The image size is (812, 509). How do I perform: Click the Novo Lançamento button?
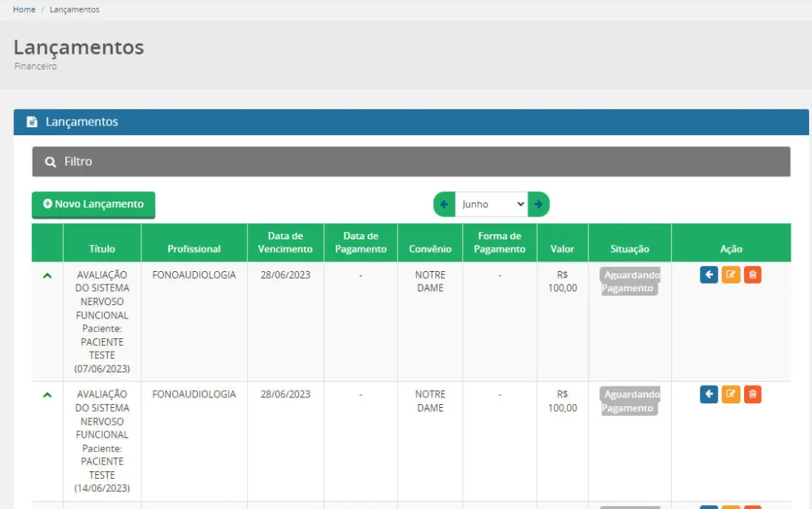(x=93, y=204)
